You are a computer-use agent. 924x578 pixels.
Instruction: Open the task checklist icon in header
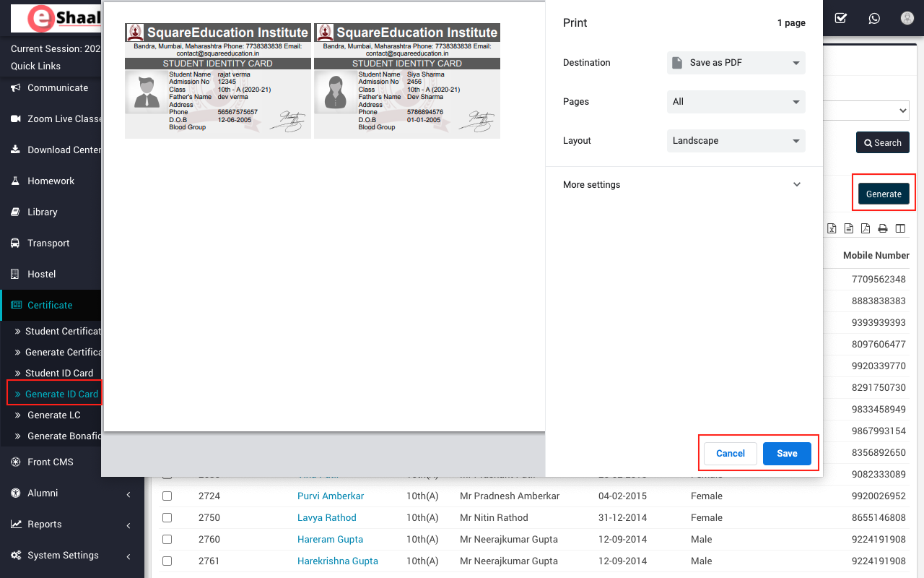840,18
